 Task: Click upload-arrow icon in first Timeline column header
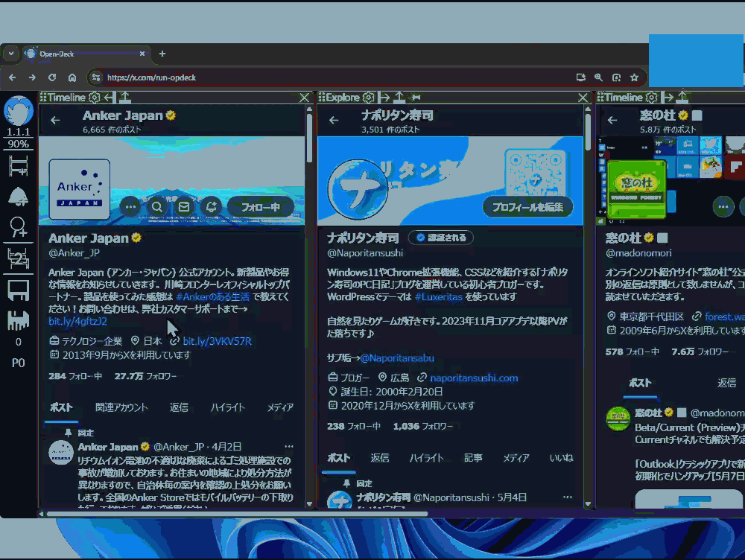tap(124, 98)
